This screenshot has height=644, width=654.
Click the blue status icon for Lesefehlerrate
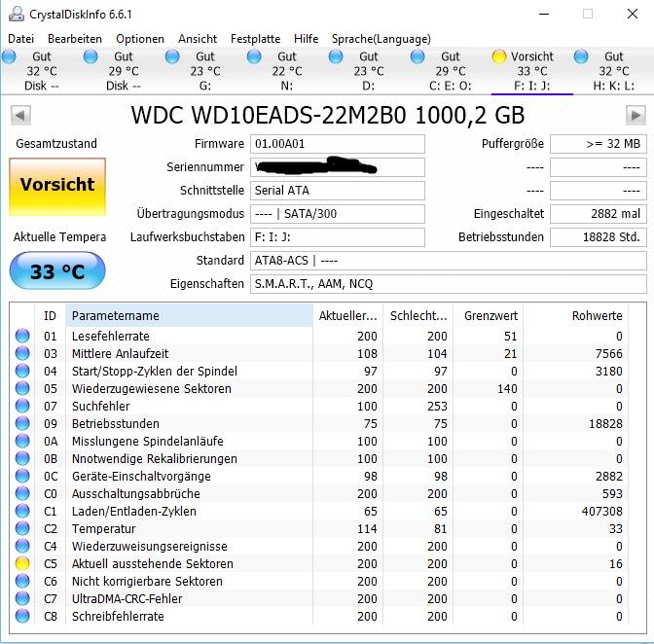click(x=22, y=336)
